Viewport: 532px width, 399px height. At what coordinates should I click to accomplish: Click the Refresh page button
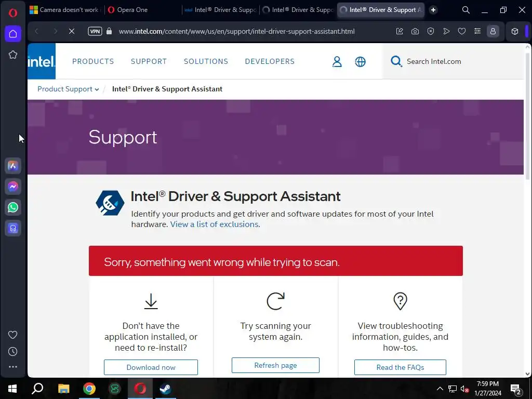pyautogui.click(x=275, y=365)
